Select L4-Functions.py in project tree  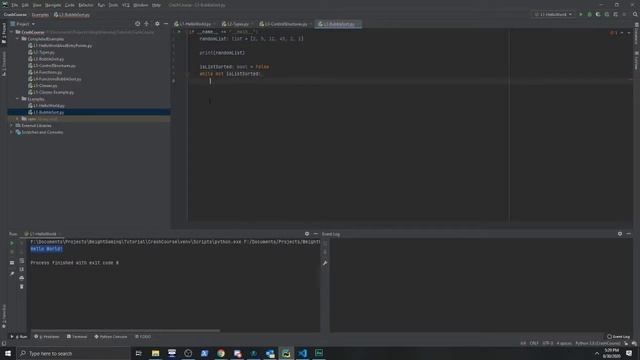coord(45,72)
